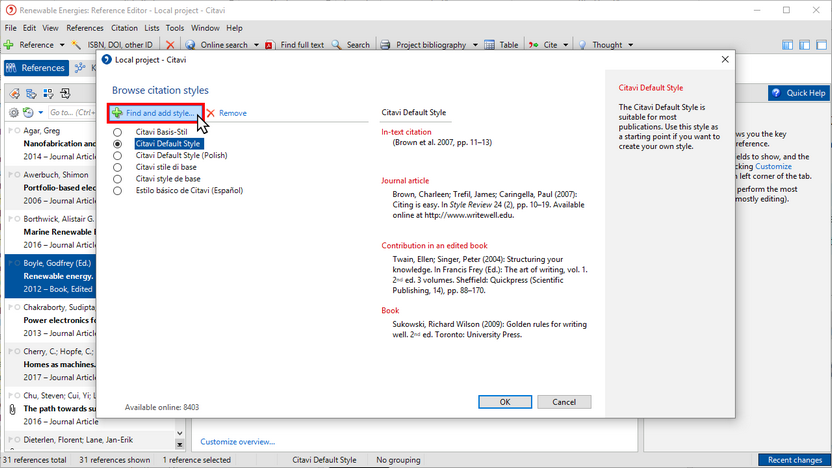Click the paperclip icon beside The path towards
Viewport: 832px width, 468px height.
coord(12,409)
